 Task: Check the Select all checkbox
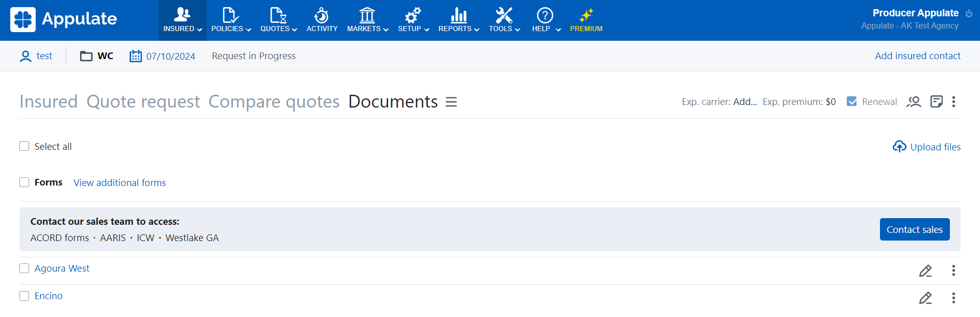click(x=24, y=146)
